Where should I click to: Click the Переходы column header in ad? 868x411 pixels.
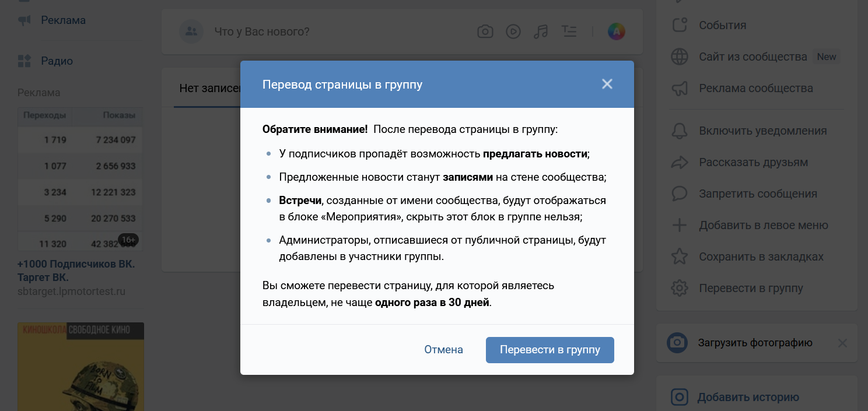pos(44,115)
